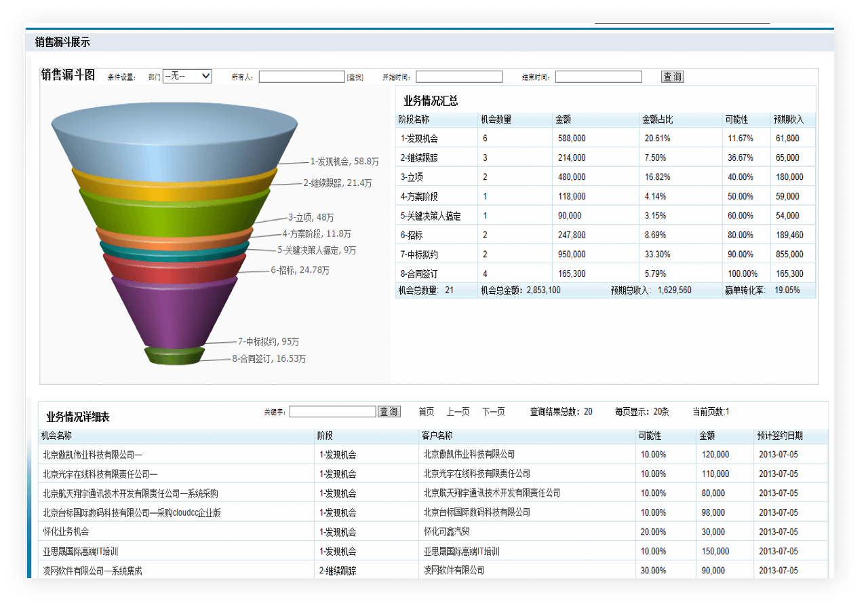Open opportunity 北京徽凯伟业科技有限公司一
The height and width of the screenshot is (608, 868).
click(x=92, y=455)
